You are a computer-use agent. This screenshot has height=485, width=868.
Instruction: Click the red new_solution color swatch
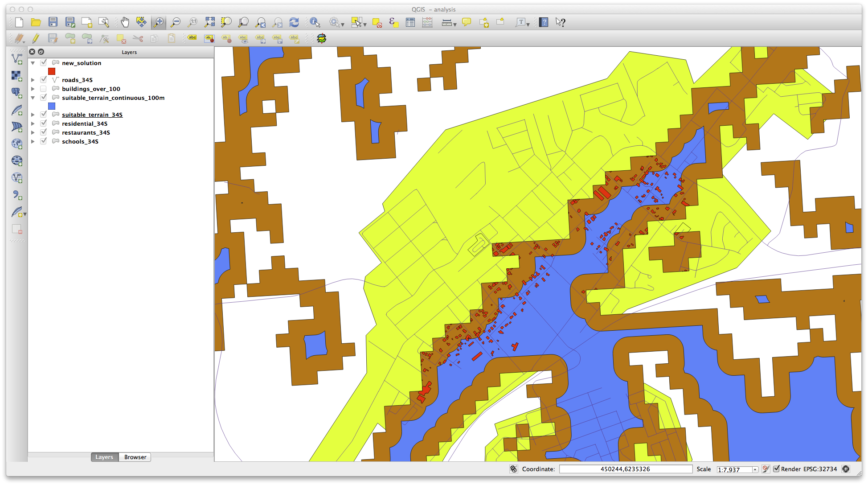pyautogui.click(x=52, y=71)
